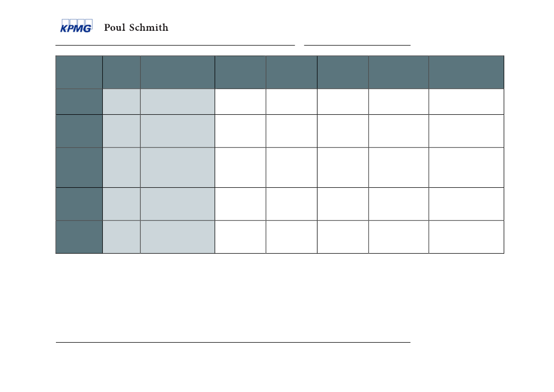The width and height of the screenshot is (554, 392).
Task: Click wide light-gray cell in first data row
Action: [x=178, y=102]
